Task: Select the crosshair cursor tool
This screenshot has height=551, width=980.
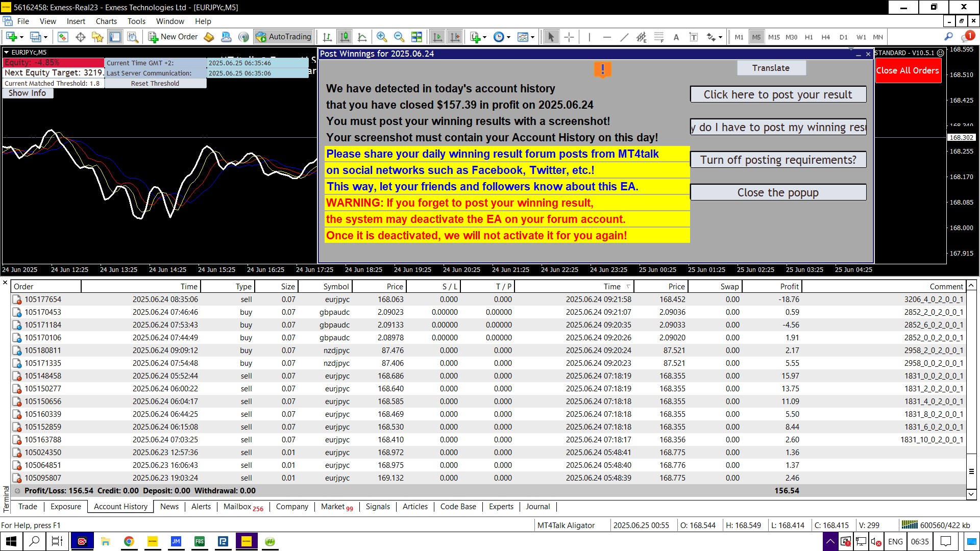Action: 569,37
